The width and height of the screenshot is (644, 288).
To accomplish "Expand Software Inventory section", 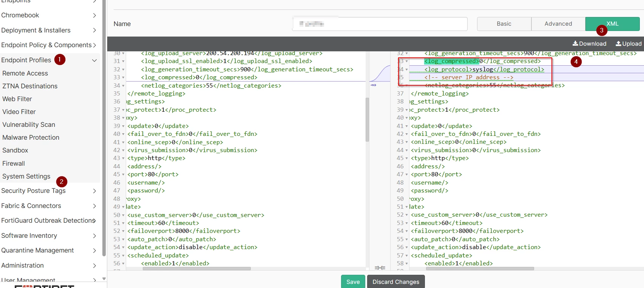I will (94, 236).
